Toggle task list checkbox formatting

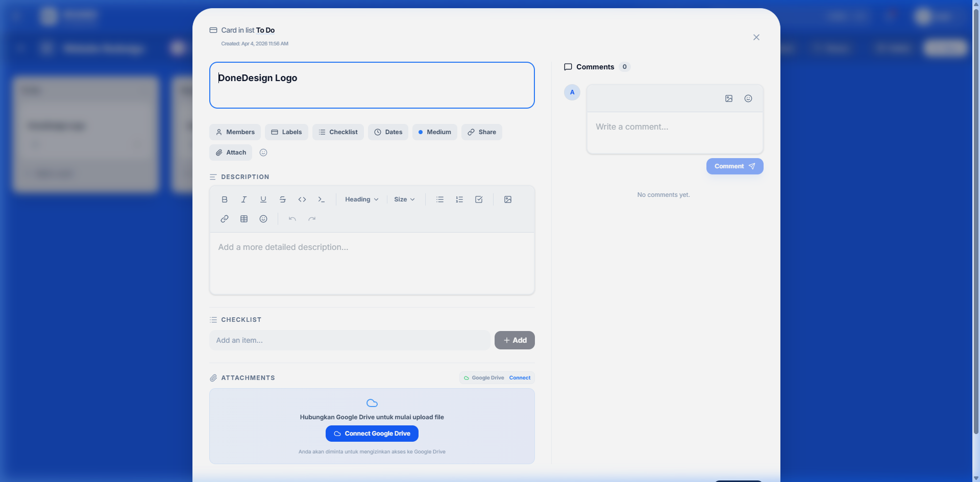point(479,199)
